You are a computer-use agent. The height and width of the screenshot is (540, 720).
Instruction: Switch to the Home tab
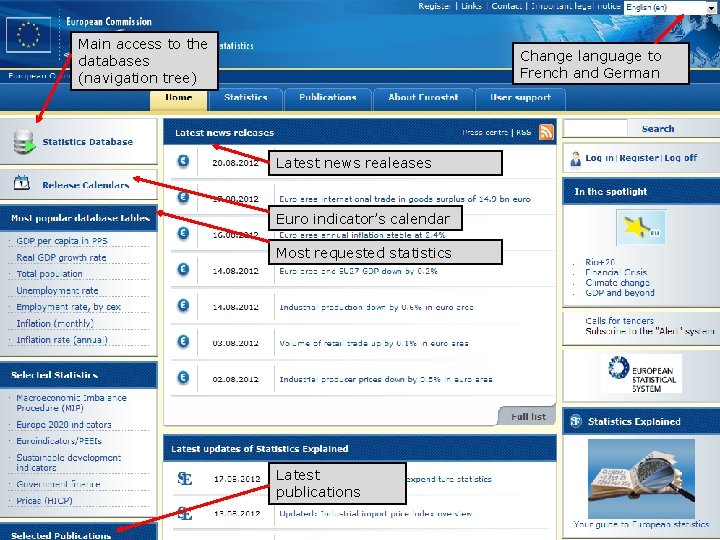coord(179,98)
